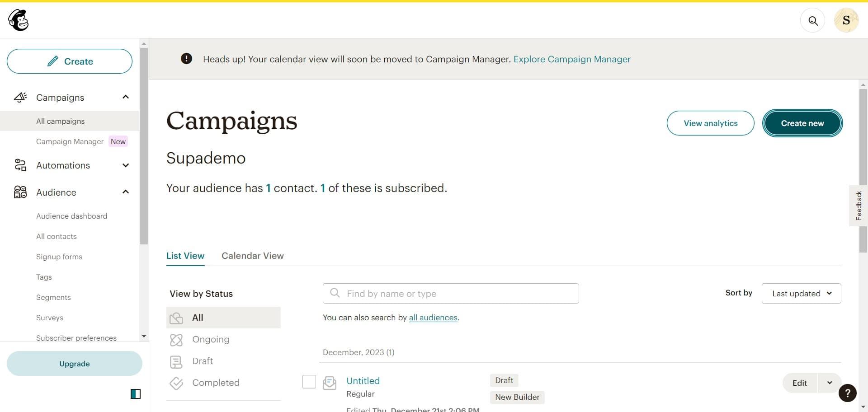868x412 pixels.
Task: Click the Find by name or type field
Action: click(x=451, y=293)
